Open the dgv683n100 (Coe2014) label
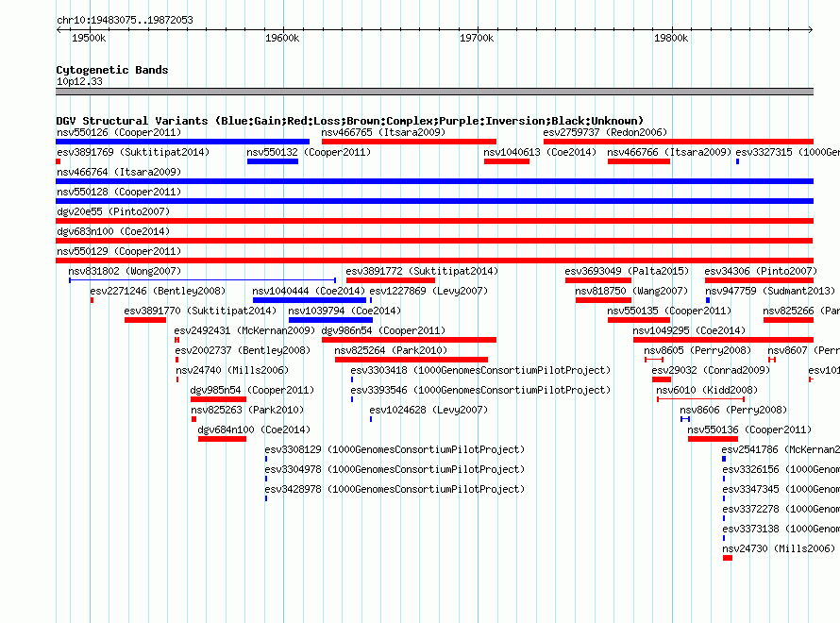840x623 pixels. click(113, 231)
